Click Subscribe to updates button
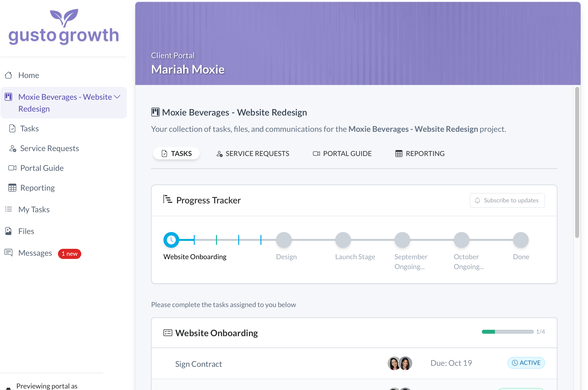This screenshot has width=588, height=390. tap(507, 200)
